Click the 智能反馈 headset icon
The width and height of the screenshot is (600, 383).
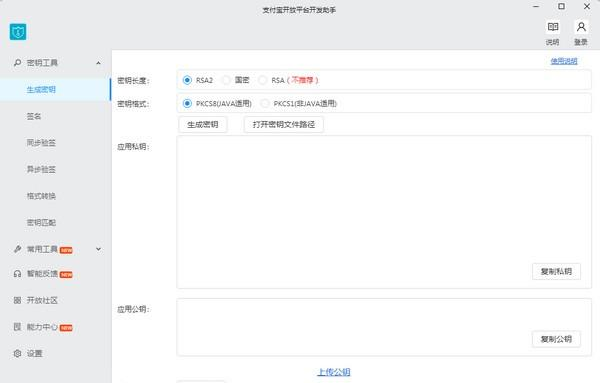17,274
